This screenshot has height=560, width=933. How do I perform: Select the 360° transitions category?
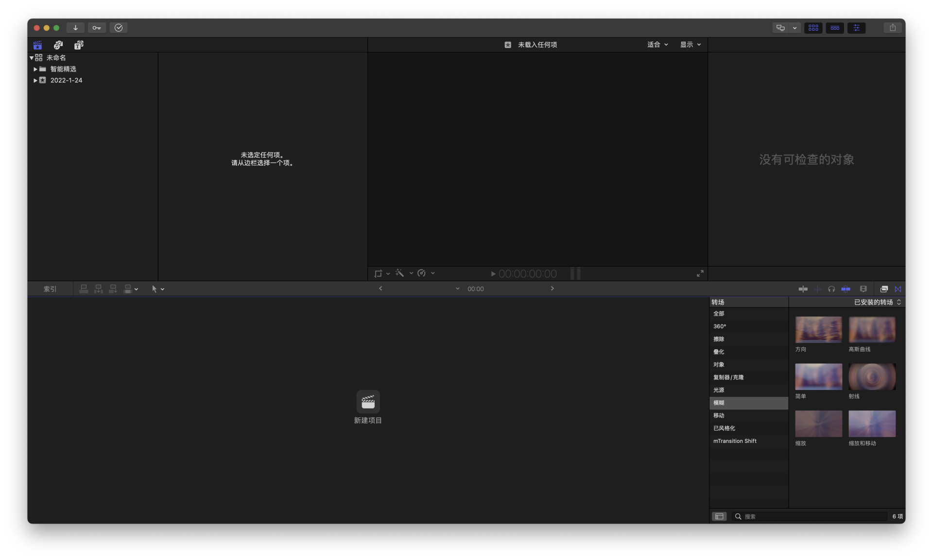[x=748, y=326]
